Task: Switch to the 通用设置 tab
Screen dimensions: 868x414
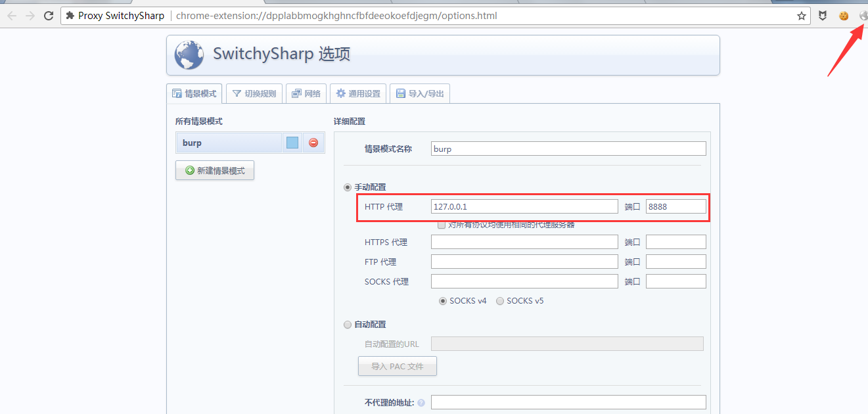Action: [x=358, y=94]
